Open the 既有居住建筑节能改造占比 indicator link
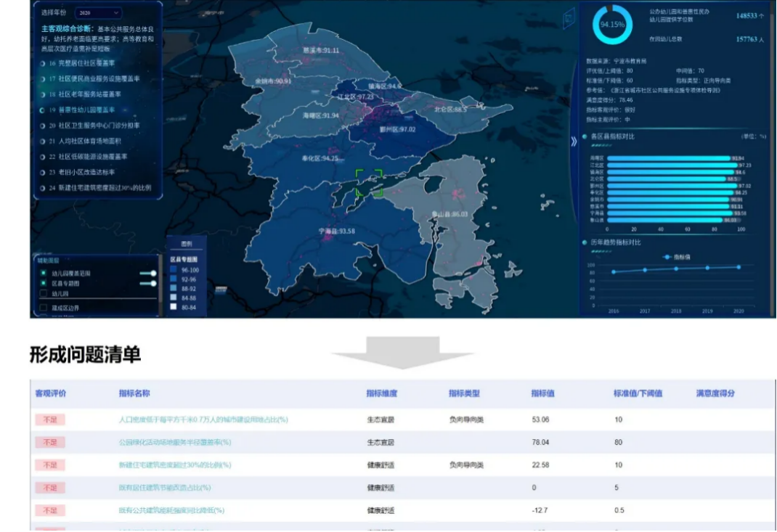Screen dimensions: 777x532 [x=165, y=488]
